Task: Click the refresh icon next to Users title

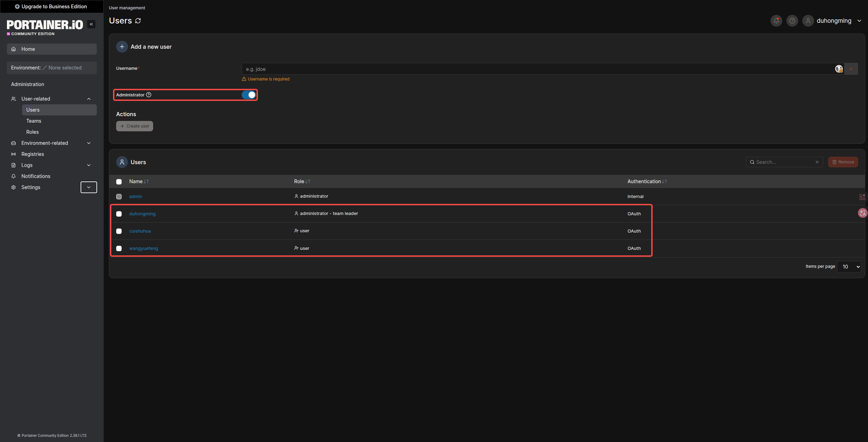Action: 138,21
